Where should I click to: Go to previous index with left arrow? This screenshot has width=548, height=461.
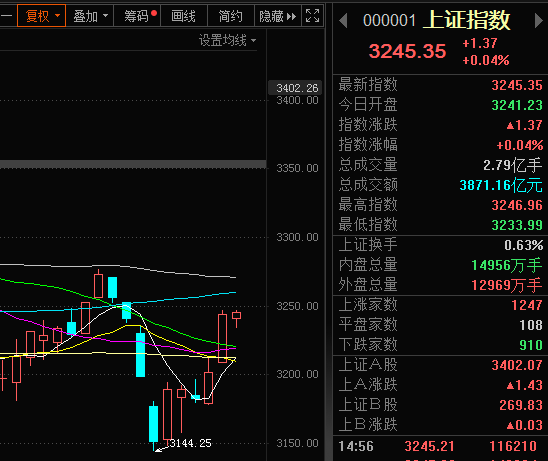(x=343, y=21)
